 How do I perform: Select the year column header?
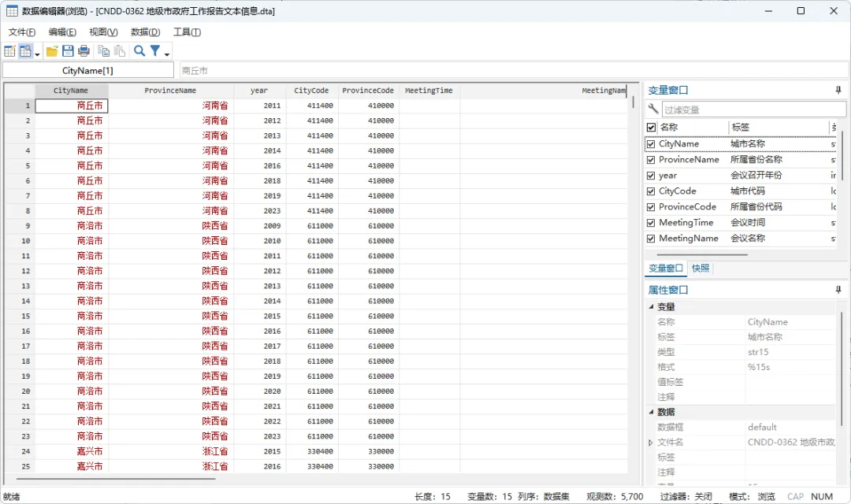point(259,91)
